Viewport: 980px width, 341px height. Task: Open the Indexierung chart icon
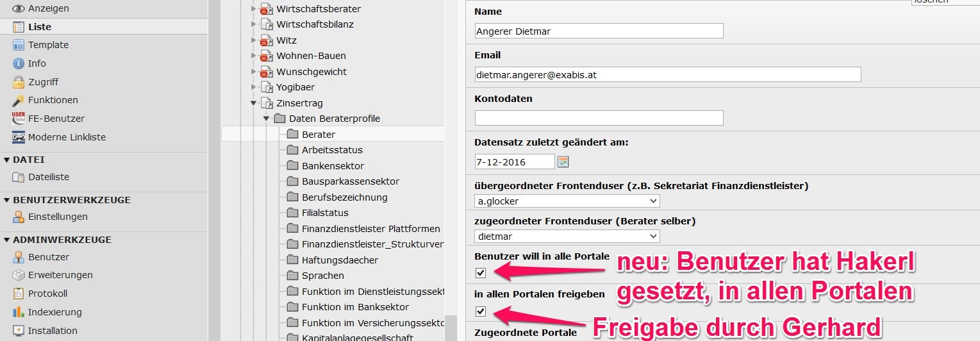(18, 312)
